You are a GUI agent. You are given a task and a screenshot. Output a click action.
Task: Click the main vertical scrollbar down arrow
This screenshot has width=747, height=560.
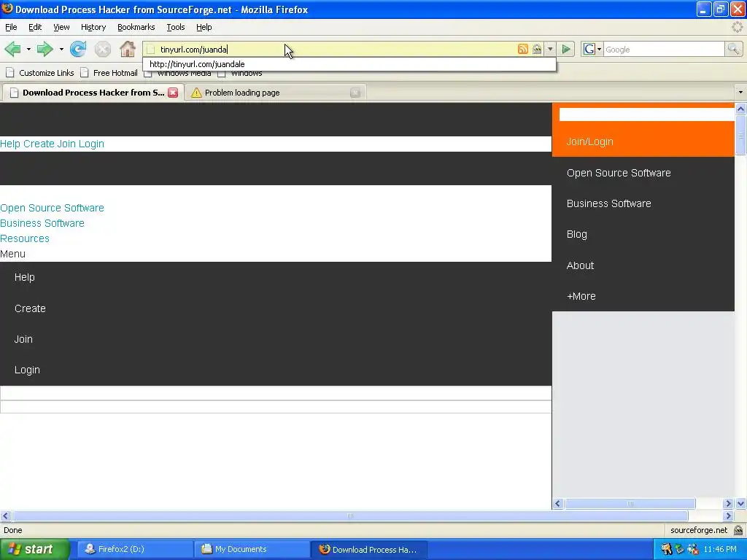pyautogui.click(x=740, y=503)
